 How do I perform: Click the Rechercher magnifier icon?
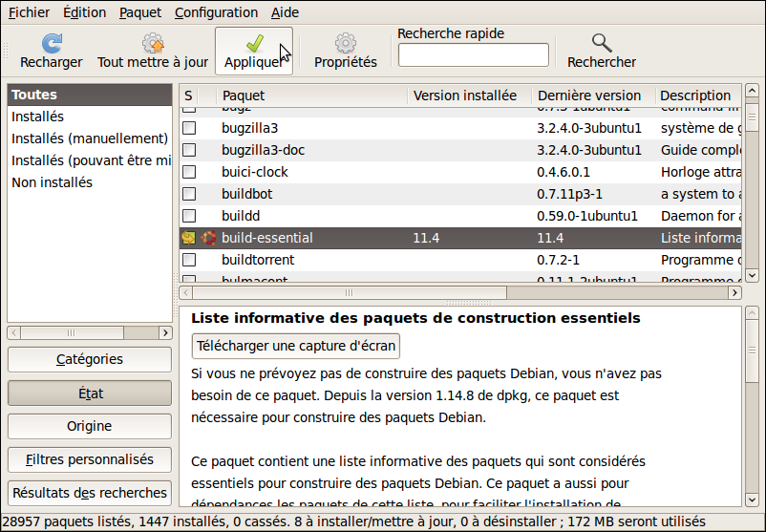(601, 43)
